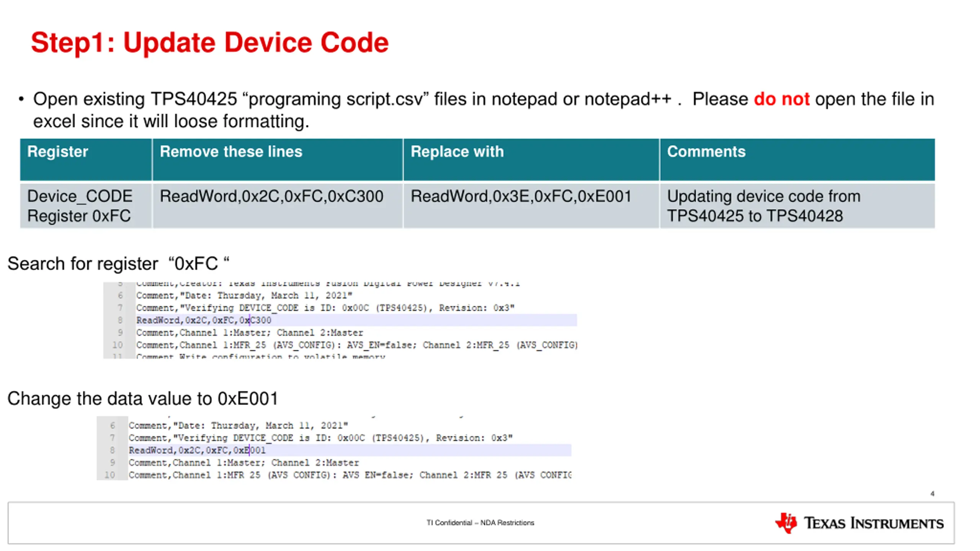The image size is (980, 551).
Task: Click the slide page number 4
Action: pyautogui.click(x=933, y=494)
